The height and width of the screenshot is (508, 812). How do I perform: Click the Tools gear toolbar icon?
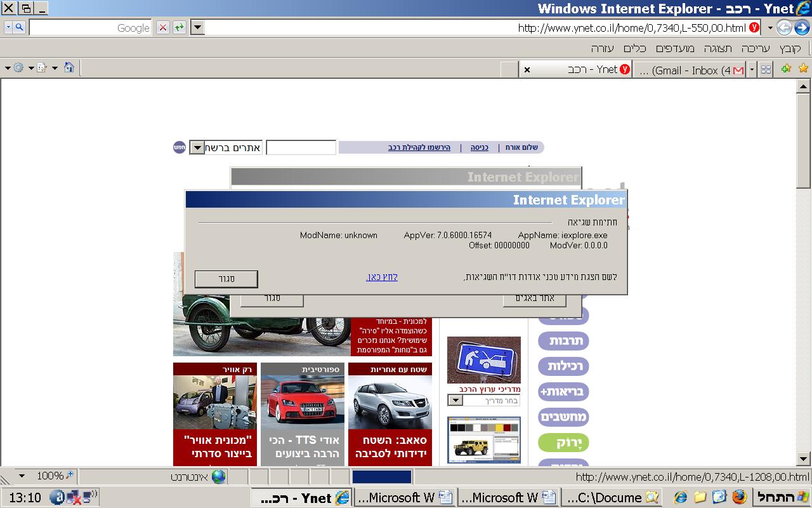coord(18,68)
